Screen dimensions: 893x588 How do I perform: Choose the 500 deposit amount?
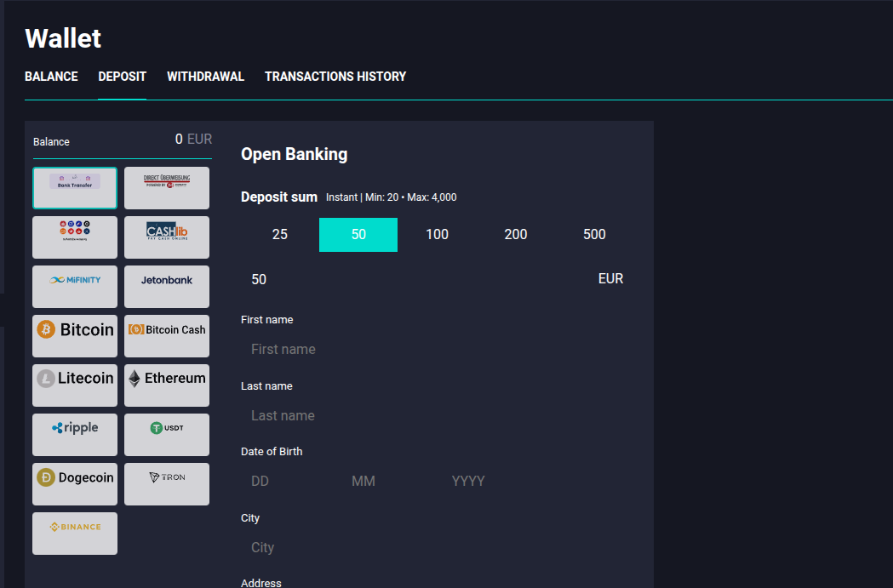[594, 235]
